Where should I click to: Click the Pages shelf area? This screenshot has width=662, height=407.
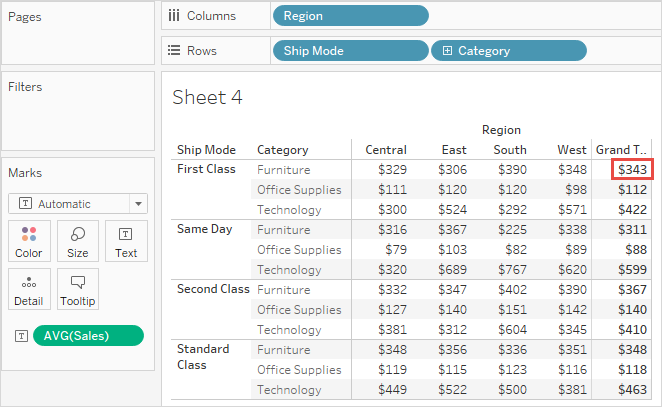(x=78, y=35)
